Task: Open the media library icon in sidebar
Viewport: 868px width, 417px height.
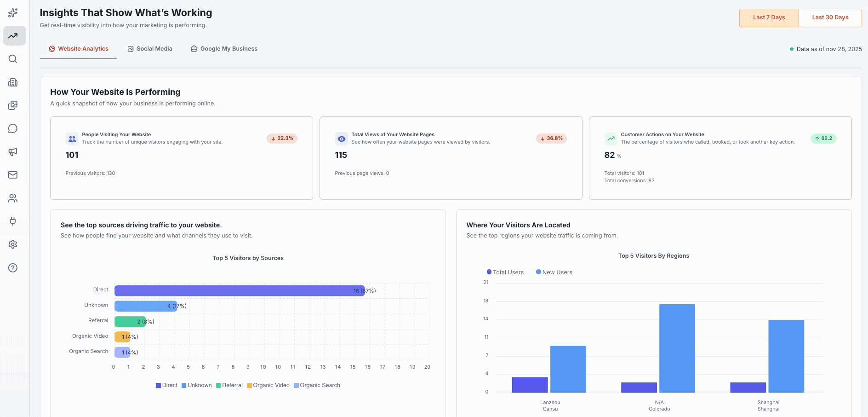Action: click(x=13, y=105)
